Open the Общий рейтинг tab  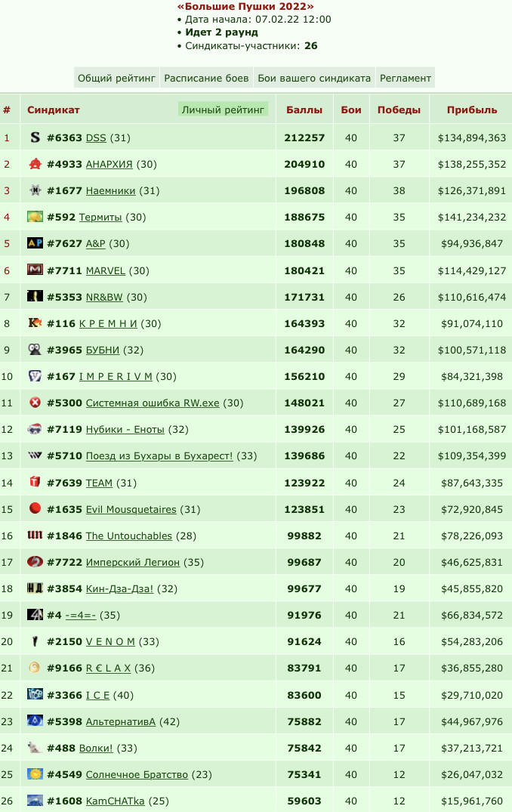pyautogui.click(x=116, y=79)
